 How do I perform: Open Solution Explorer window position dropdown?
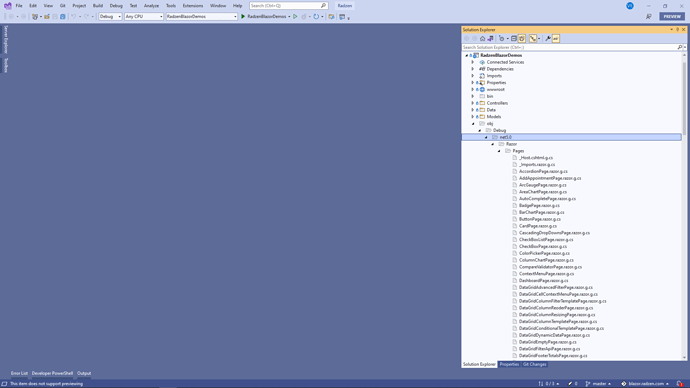pyautogui.click(x=672, y=29)
